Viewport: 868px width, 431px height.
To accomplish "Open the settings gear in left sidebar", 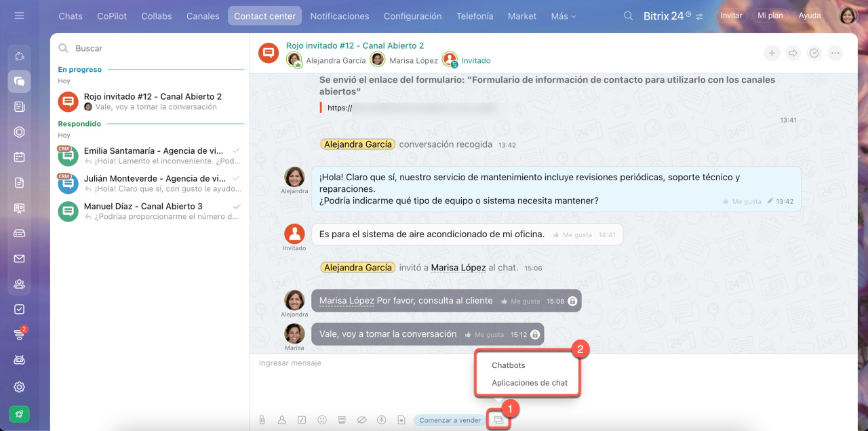I will [x=19, y=387].
